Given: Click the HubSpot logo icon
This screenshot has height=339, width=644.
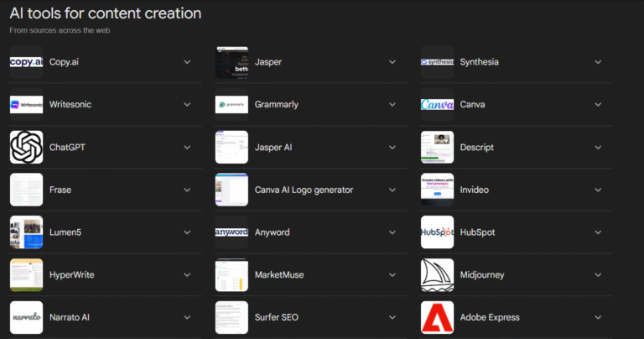Looking at the screenshot, I should 438,232.
